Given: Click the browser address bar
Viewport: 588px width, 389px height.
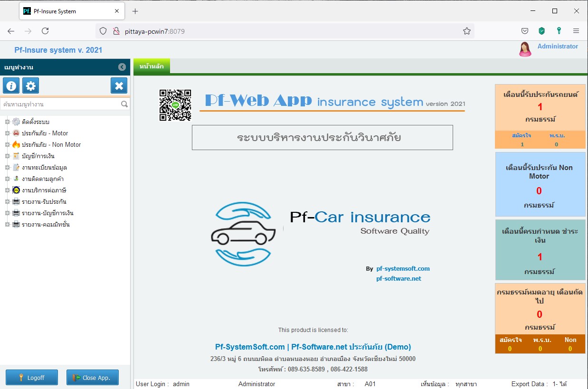Looking at the screenshot, I should pos(284,31).
